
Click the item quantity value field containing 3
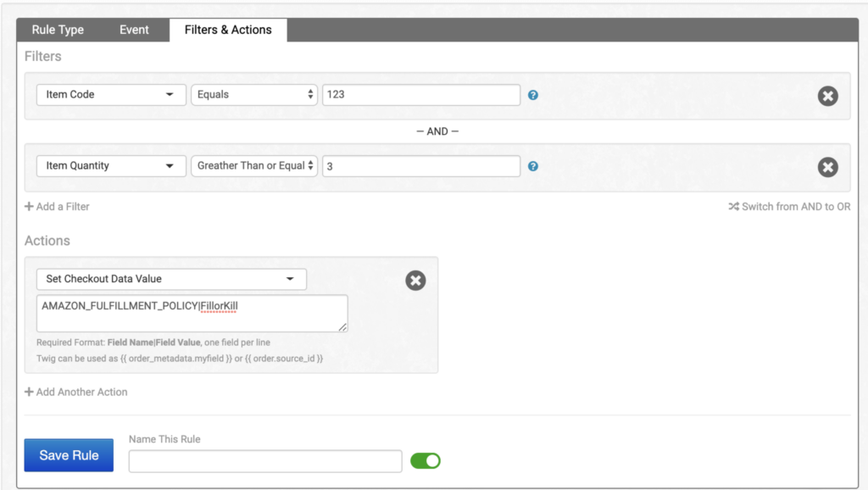(x=420, y=166)
